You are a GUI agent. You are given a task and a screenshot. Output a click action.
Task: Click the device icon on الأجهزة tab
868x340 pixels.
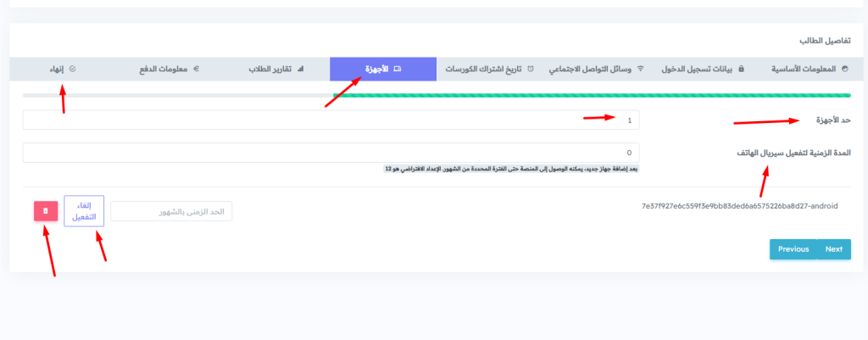pos(398,70)
